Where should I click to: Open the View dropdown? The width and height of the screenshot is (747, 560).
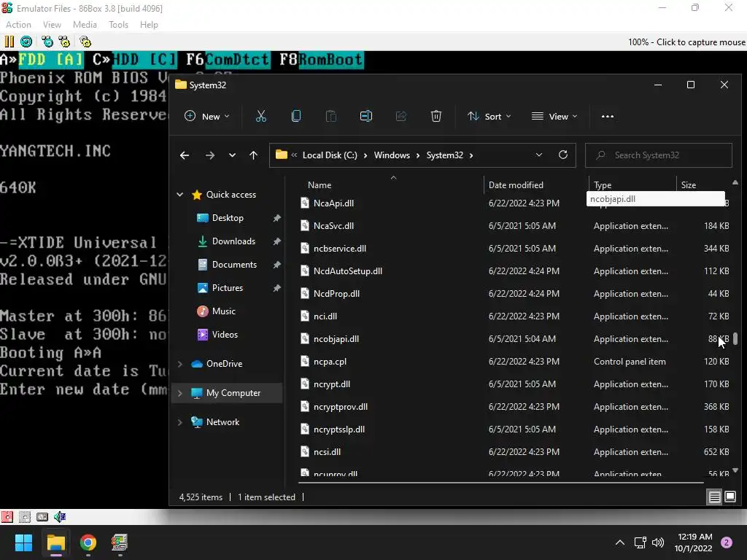[554, 116]
